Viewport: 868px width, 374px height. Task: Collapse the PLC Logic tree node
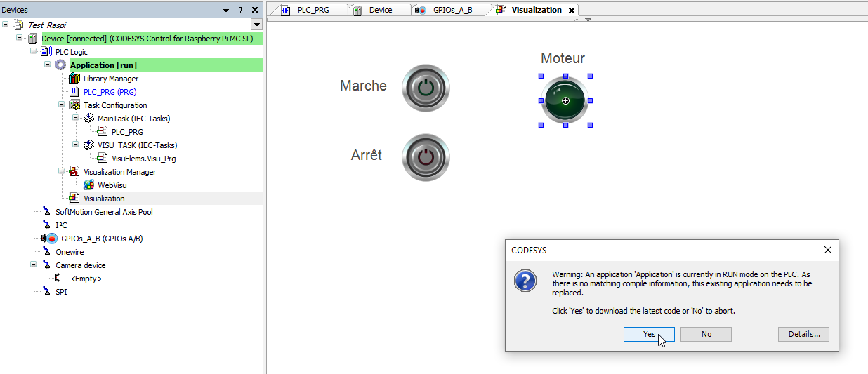click(33, 52)
